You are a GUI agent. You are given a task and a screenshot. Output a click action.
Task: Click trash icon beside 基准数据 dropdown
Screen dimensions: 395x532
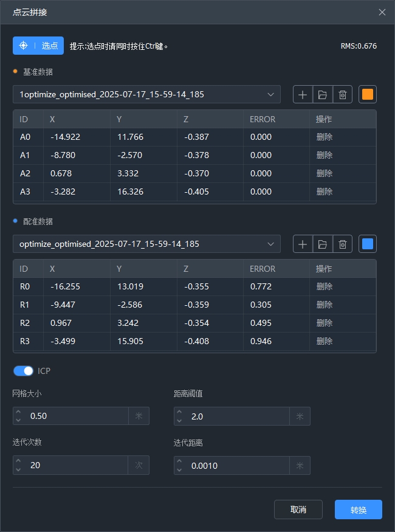pos(343,95)
